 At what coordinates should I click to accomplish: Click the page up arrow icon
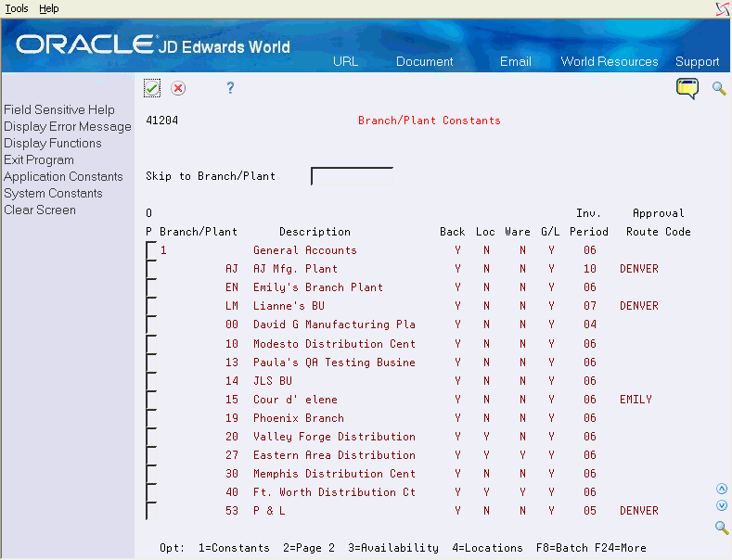click(722, 489)
